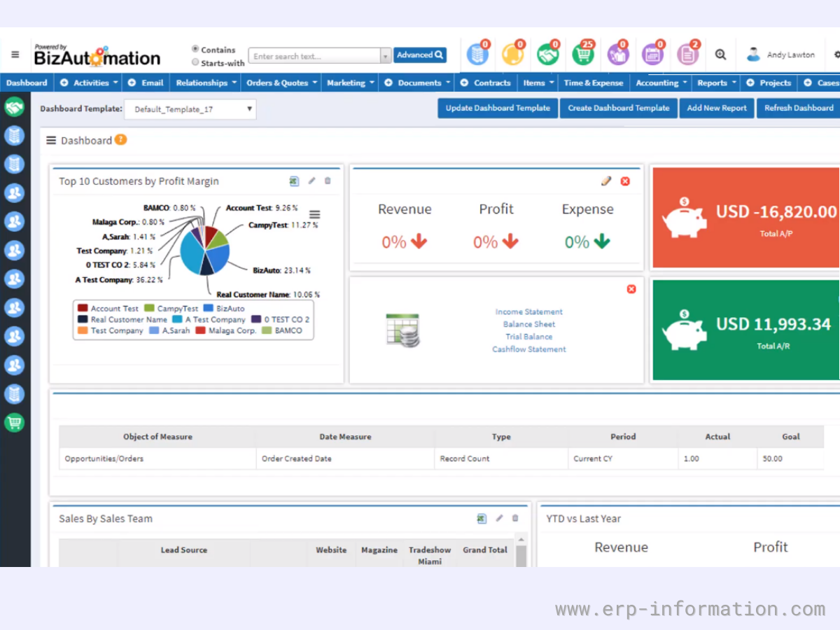Open the Contracts menu item
The image size is (840, 630).
[486, 83]
